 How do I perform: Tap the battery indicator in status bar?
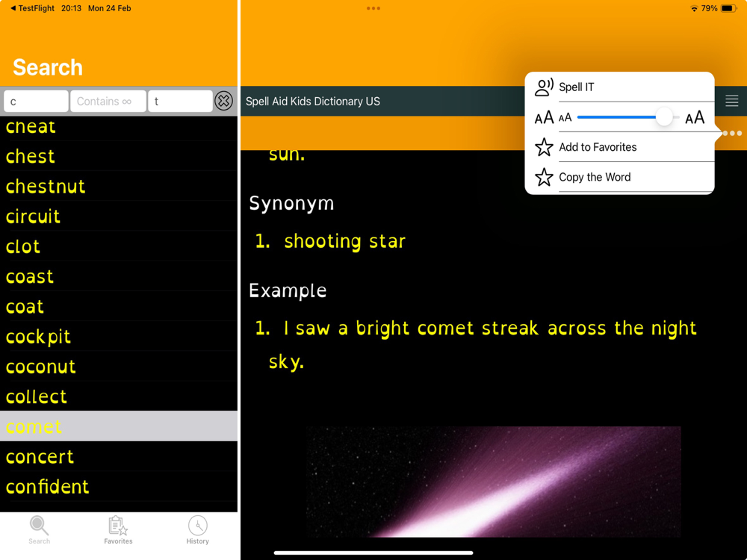[x=728, y=8]
